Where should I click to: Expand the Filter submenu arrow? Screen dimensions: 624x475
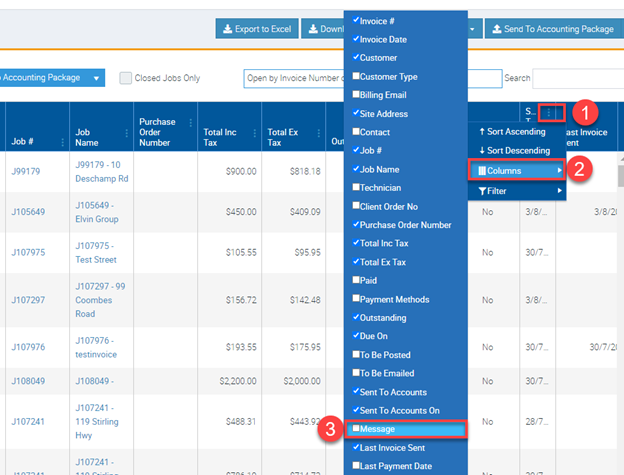[558, 190]
